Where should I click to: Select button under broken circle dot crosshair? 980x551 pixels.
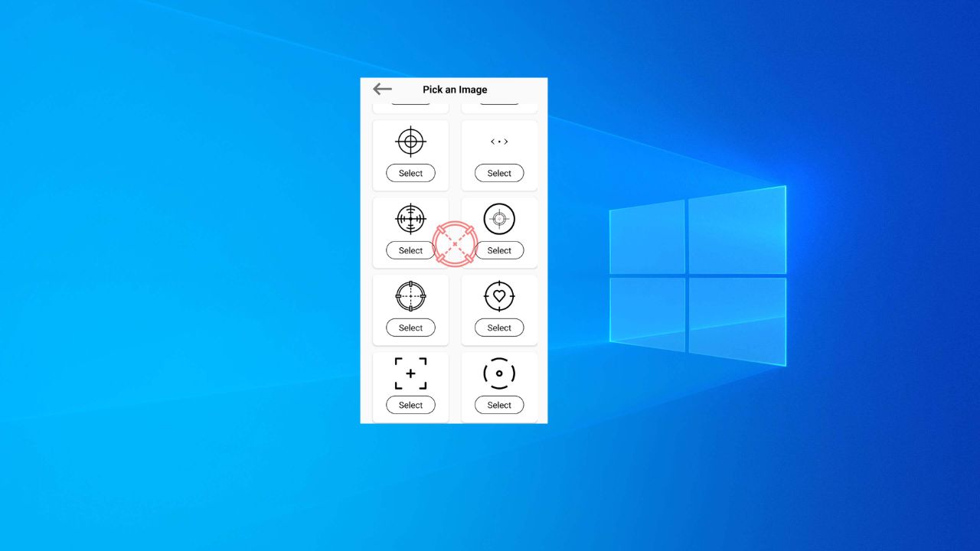click(499, 405)
